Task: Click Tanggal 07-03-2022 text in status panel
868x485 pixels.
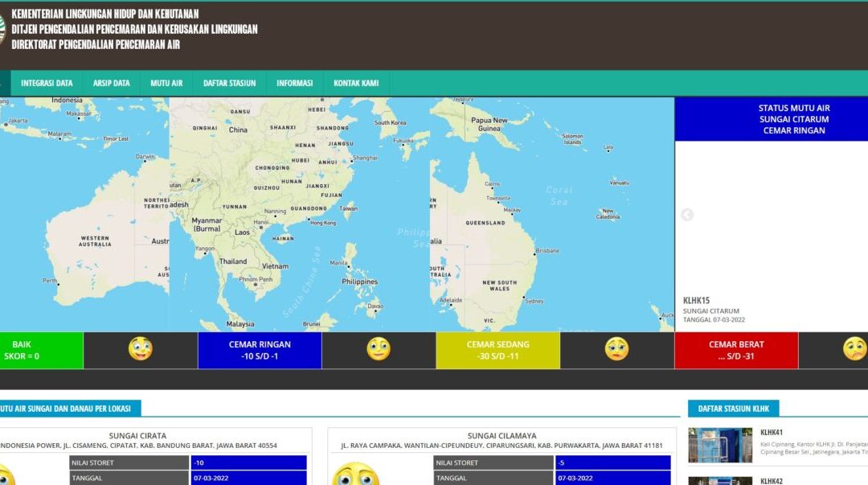Action: tap(714, 320)
